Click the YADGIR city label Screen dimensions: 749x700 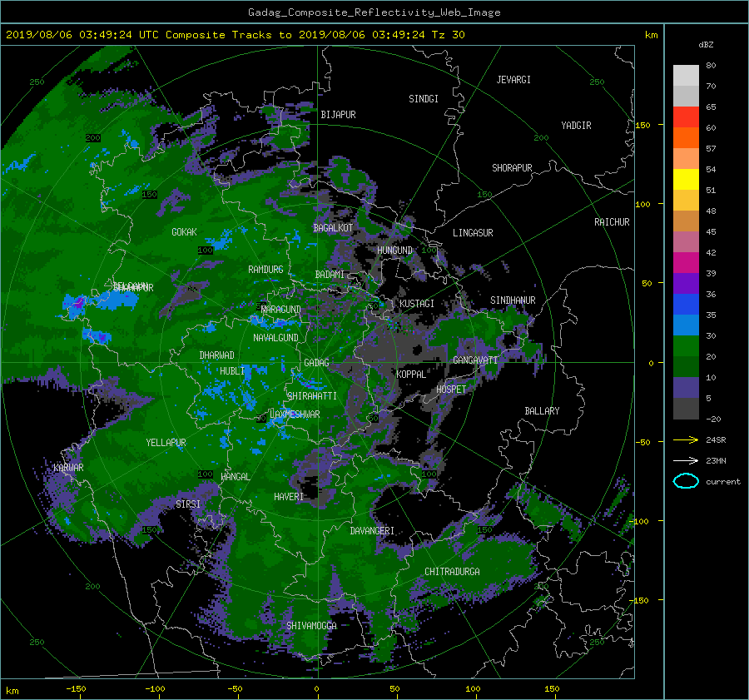pyautogui.click(x=576, y=126)
